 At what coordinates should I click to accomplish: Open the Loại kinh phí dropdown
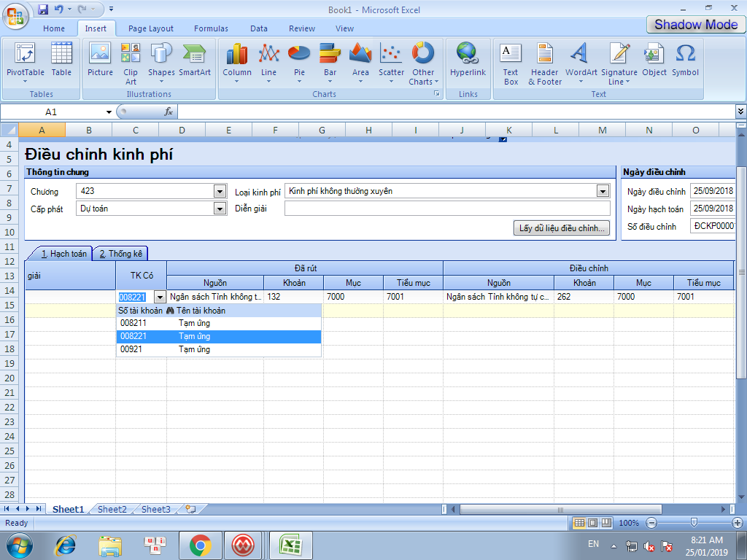(x=603, y=191)
